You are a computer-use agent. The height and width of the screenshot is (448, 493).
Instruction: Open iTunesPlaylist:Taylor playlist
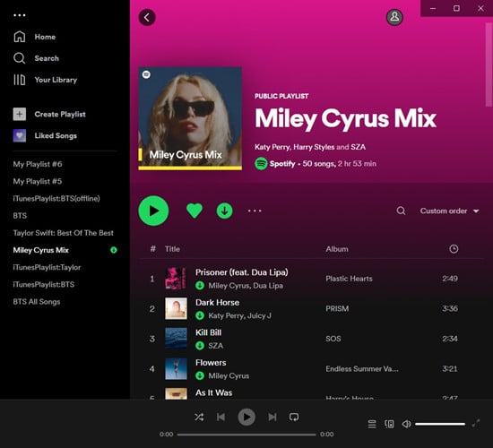(47, 267)
